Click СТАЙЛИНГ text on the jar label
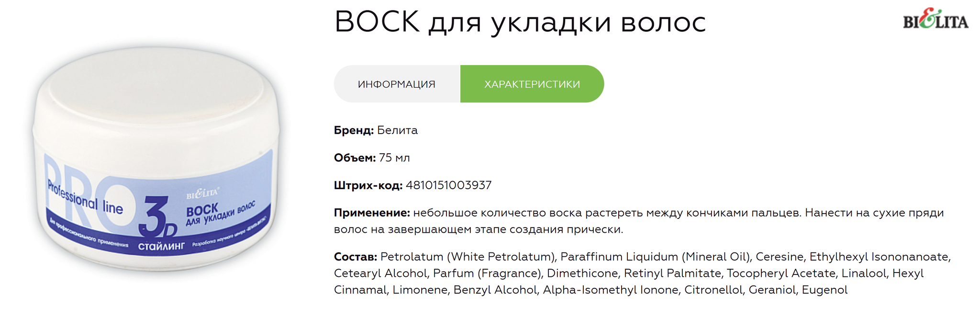This screenshot has height=319, width=980. [x=161, y=246]
